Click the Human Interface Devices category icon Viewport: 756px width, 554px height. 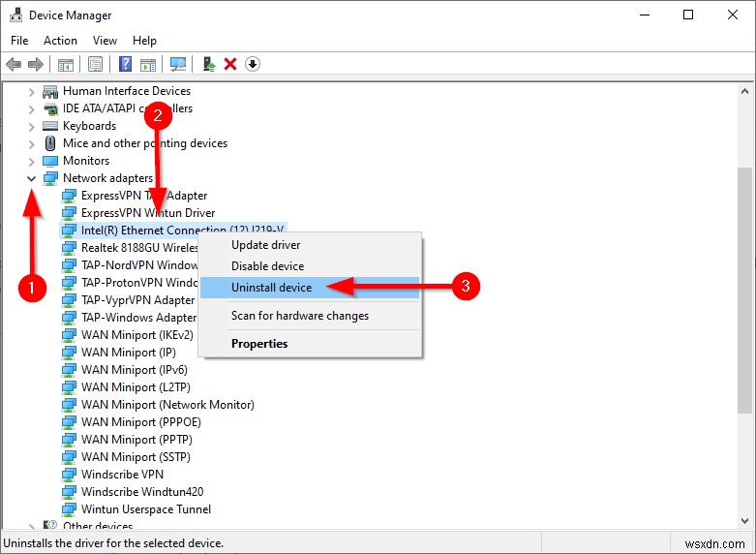[x=50, y=91]
